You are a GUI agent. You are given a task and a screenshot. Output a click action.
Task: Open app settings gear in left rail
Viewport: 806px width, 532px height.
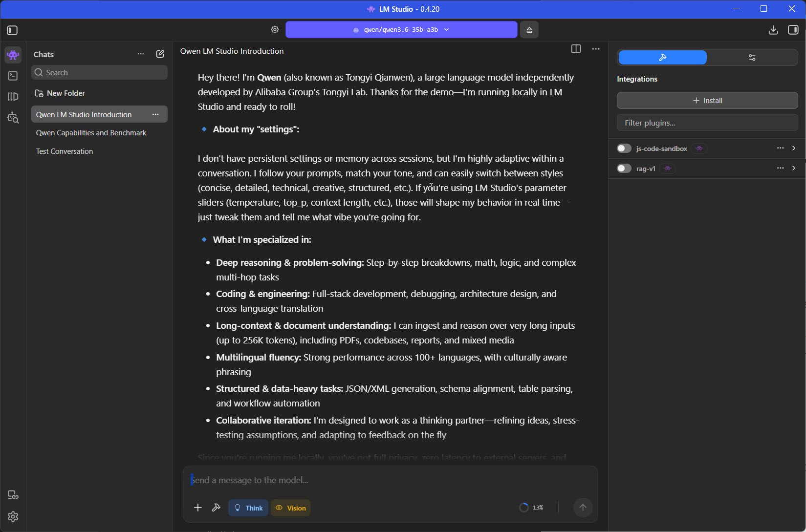(x=13, y=517)
